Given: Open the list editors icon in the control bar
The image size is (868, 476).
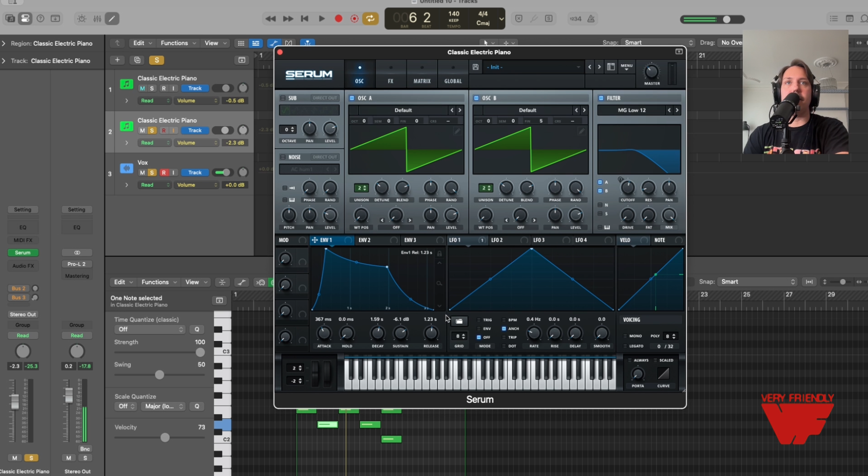Looking at the screenshot, I should [x=834, y=19].
